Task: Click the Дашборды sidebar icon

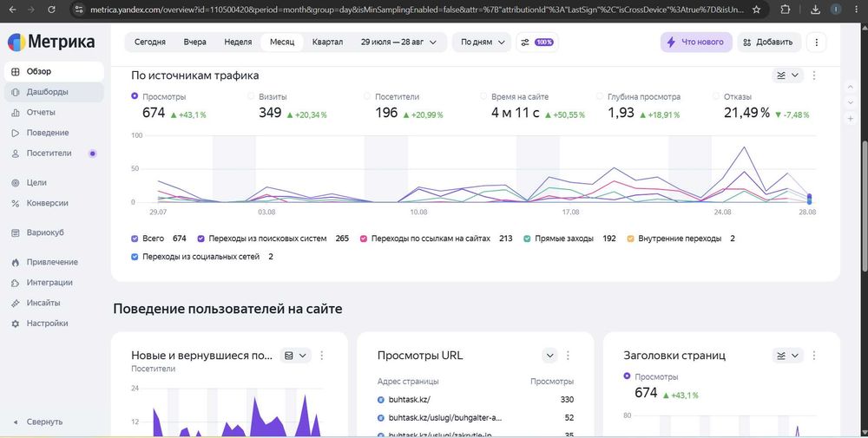Action: (x=16, y=92)
